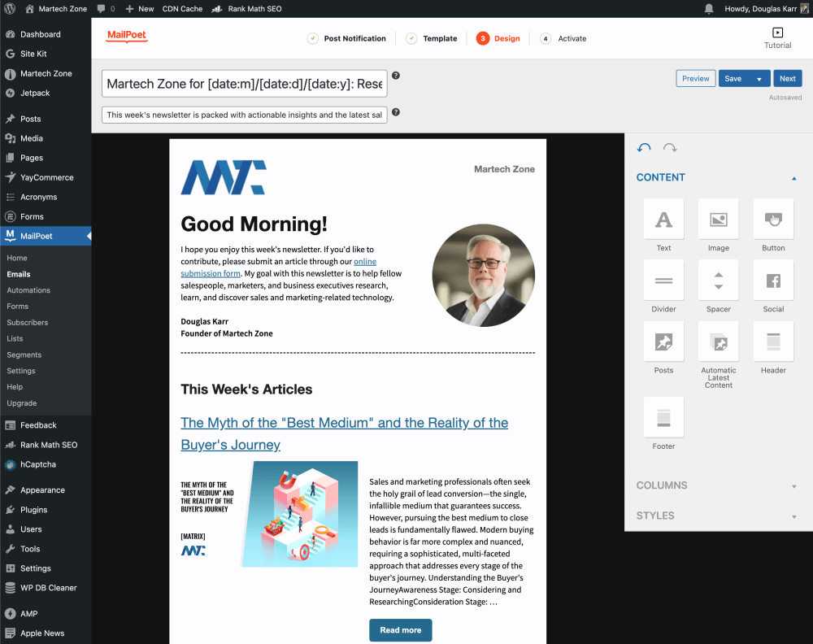Select the article illustration image
This screenshot has height=644, width=813.
(269, 514)
